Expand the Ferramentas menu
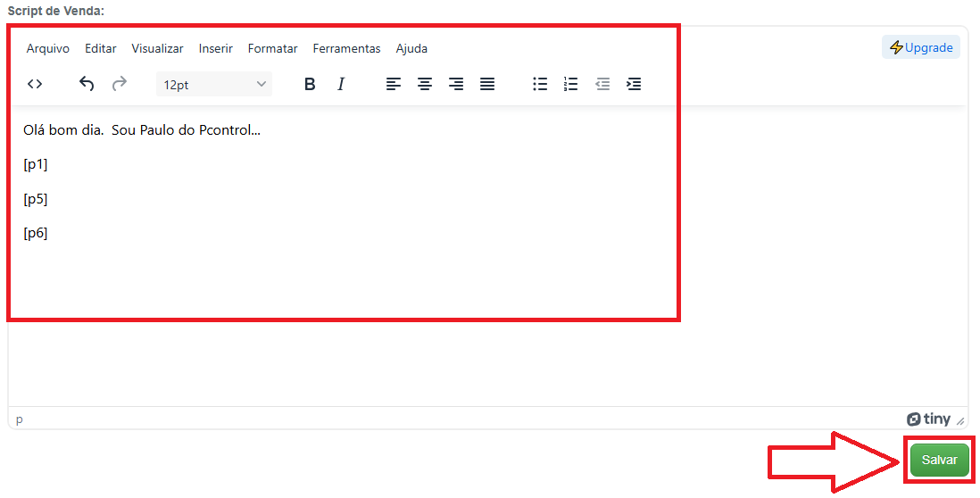 coord(346,48)
